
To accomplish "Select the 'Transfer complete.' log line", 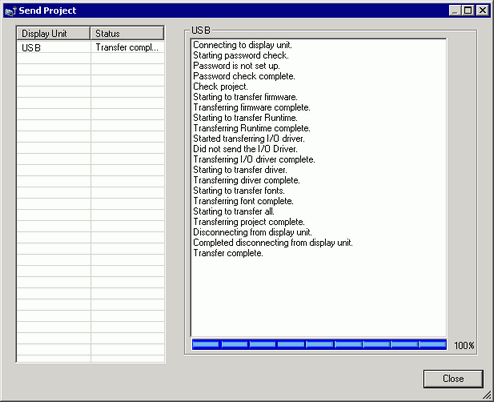I will pos(228,253).
